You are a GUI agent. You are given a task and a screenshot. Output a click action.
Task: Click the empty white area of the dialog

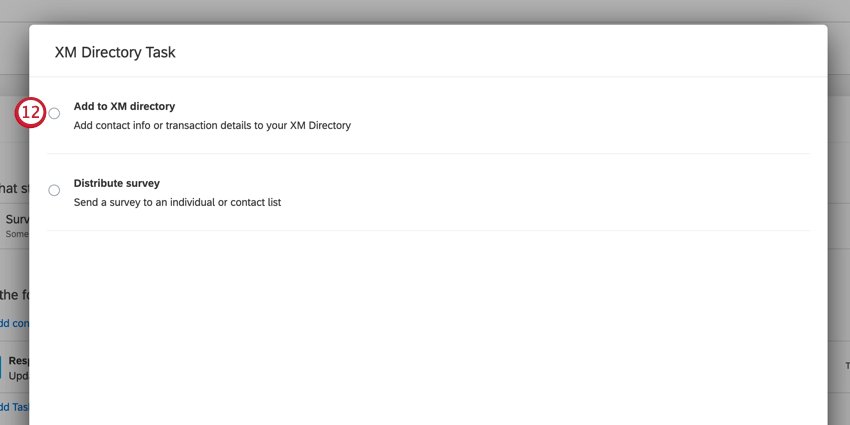pyautogui.click(x=428, y=325)
